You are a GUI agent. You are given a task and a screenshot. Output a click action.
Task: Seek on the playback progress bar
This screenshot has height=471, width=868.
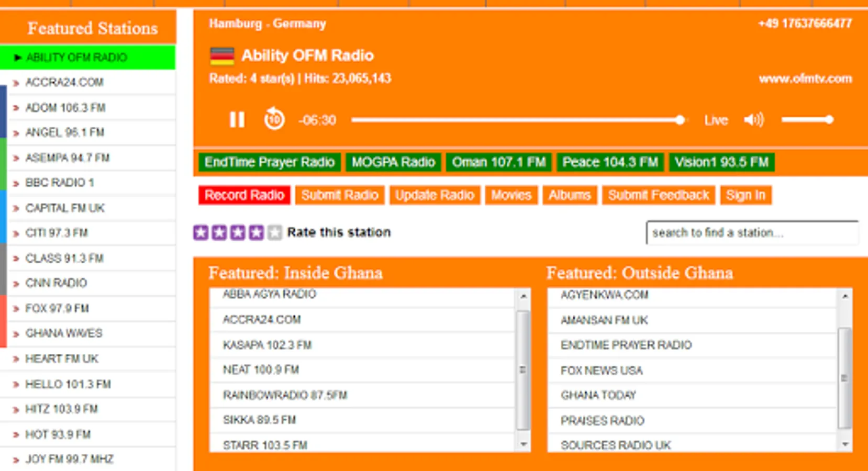point(518,120)
